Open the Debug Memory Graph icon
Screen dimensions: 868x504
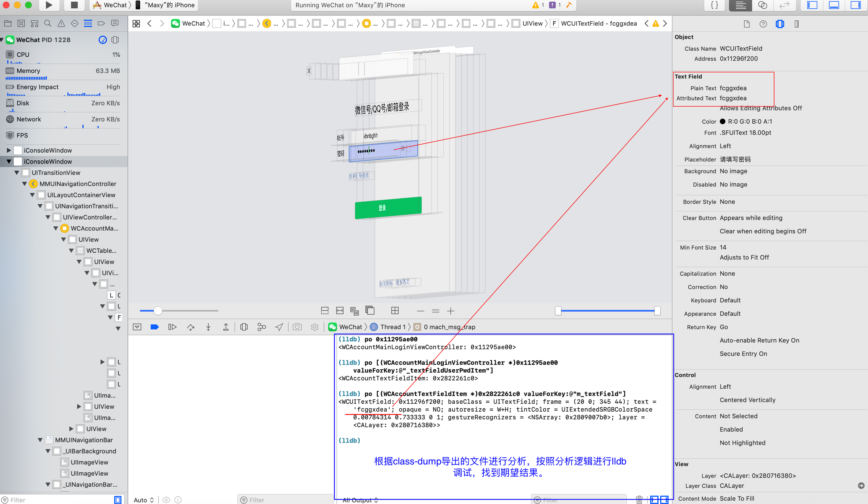261,327
